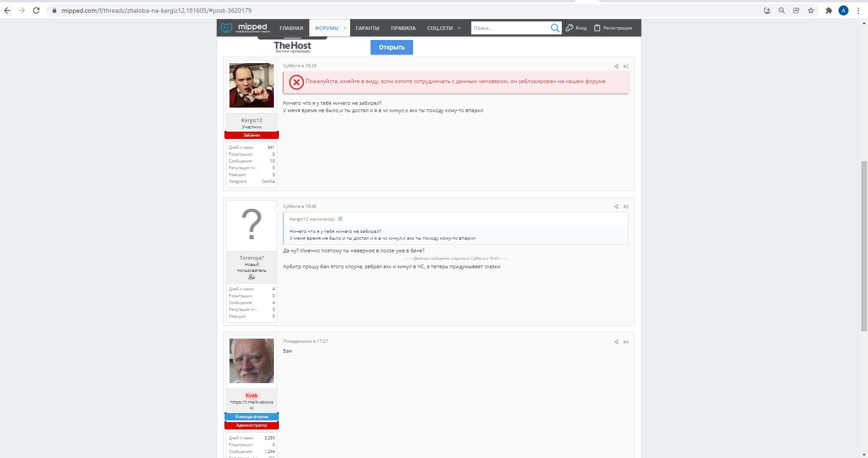868x458 pixels.
Task: Open Toreroya? username profile link
Action: 252,258
